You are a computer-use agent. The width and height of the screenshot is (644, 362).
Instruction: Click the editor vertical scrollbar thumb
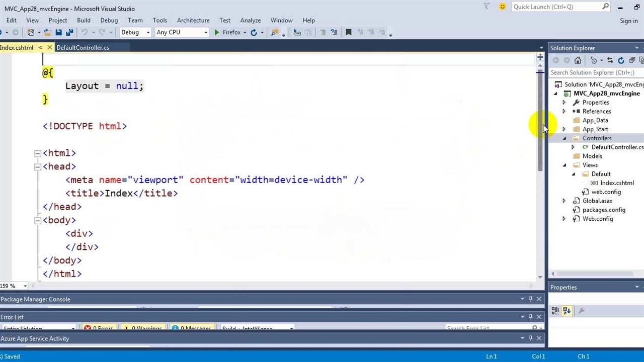[540, 121]
